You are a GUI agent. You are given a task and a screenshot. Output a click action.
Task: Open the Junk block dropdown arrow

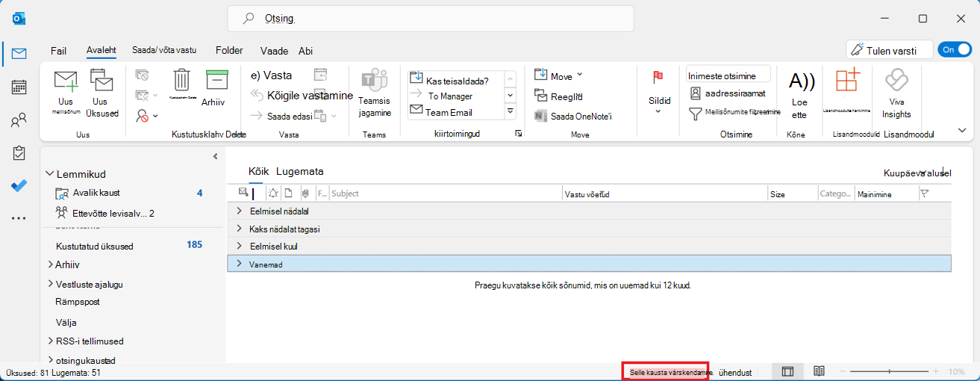(155, 116)
